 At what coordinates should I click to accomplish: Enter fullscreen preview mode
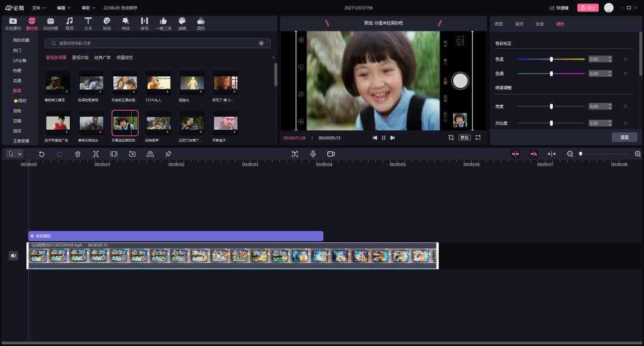[478, 138]
